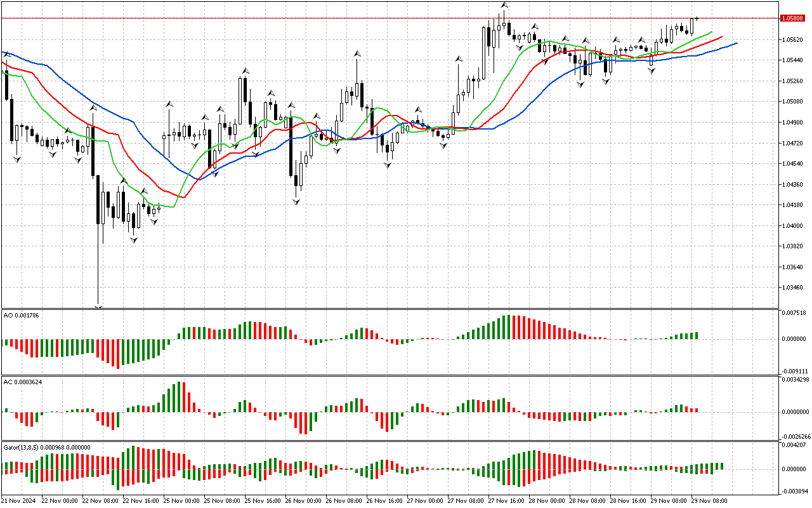
Task: Click the 22 Nov 16:00 time label
Action: [x=140, y=500]
